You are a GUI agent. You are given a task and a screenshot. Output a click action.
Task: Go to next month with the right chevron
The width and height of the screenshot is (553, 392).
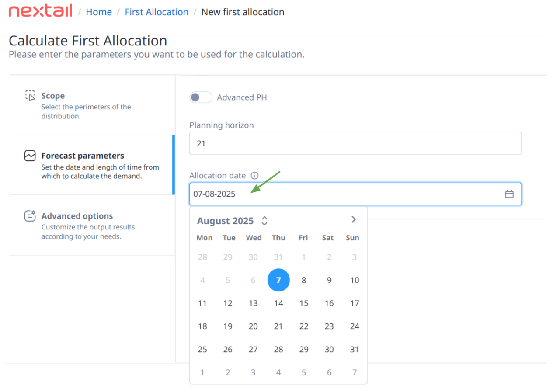[354, 219]
